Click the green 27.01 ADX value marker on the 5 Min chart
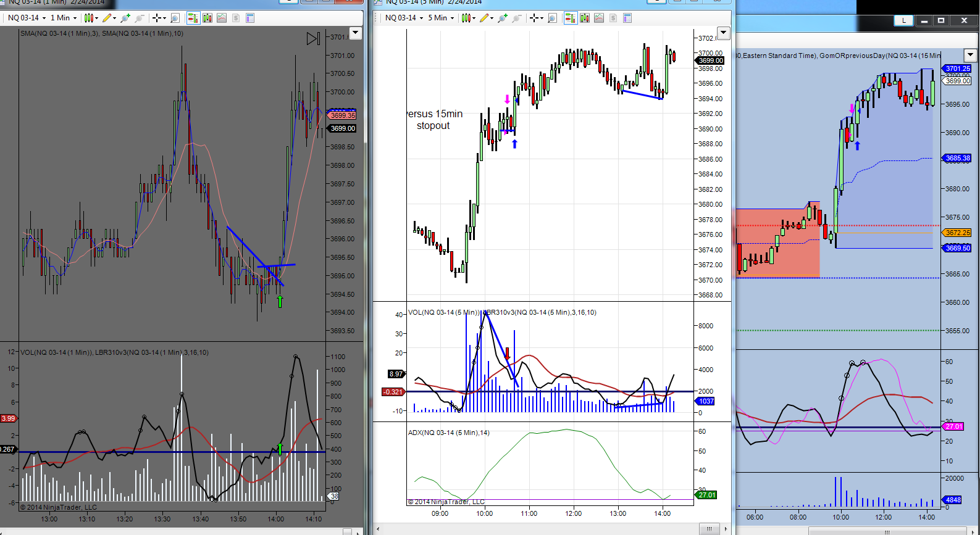Screen dimensions: 980x535 (x=706, y=495)
